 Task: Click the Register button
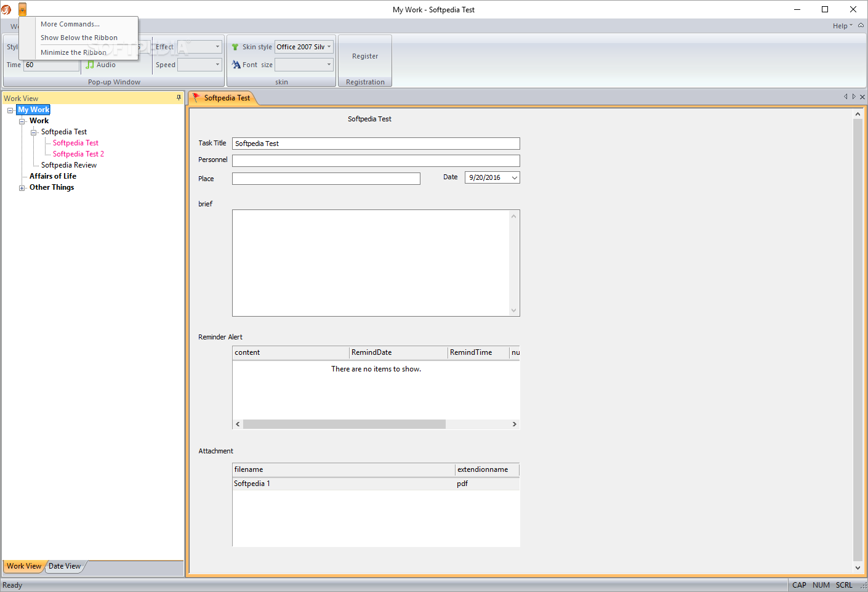365,56
